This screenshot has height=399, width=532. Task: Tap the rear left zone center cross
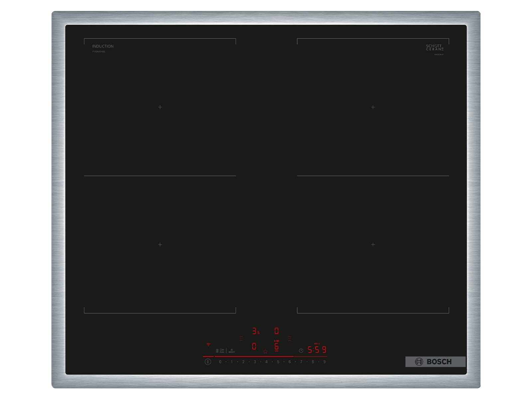coord(160,107)
